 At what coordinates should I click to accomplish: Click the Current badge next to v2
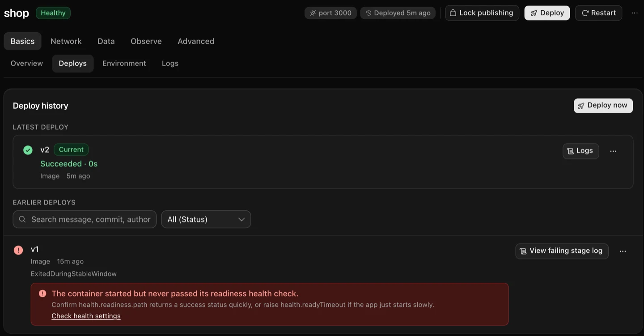[71, 149]
